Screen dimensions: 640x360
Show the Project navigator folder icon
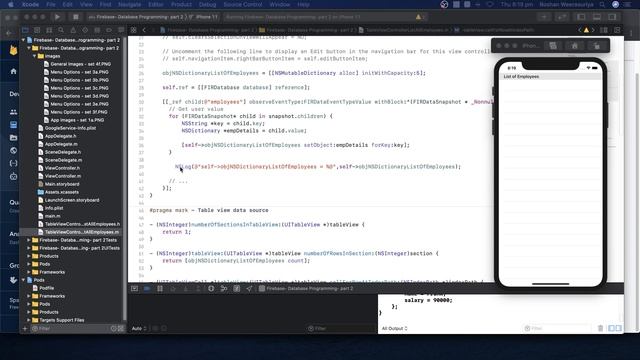coord(25,30)
